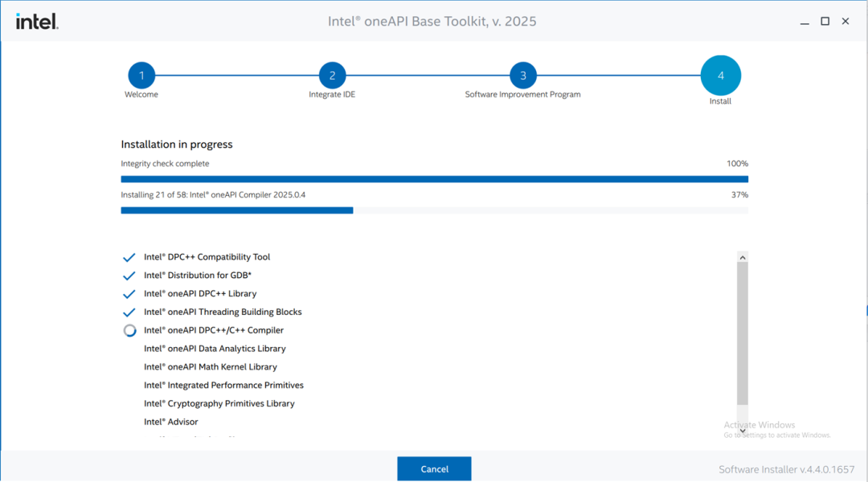Click checkmark beside Intel DPC++ Compatibility Tool
The width and height of the screenshot is (868, 482).
point(129,257)
